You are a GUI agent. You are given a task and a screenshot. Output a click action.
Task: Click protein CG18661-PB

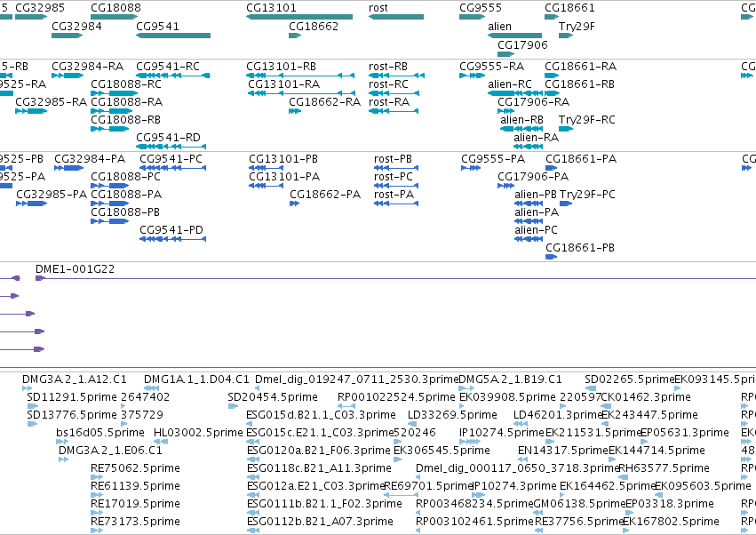tap(552, 257)
